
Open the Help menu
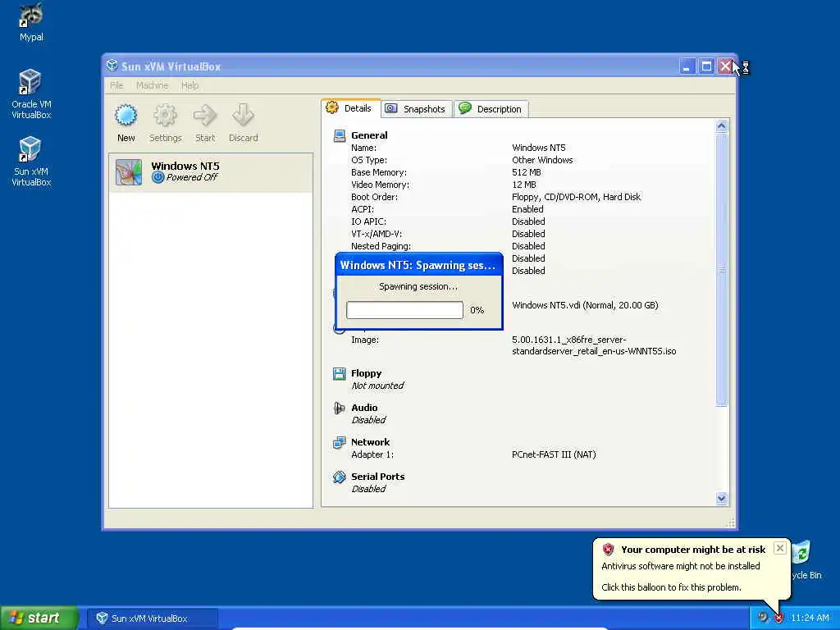click(x=189, y=85)
